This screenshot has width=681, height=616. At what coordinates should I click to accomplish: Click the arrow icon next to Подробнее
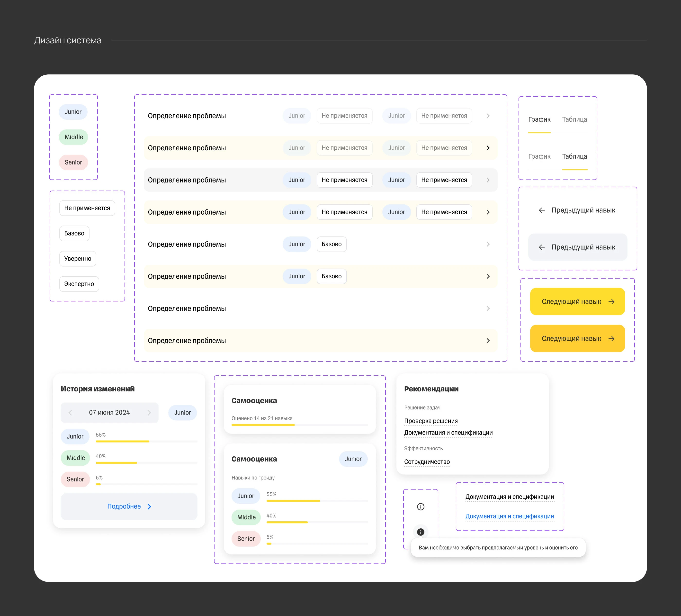click(150, 507)
